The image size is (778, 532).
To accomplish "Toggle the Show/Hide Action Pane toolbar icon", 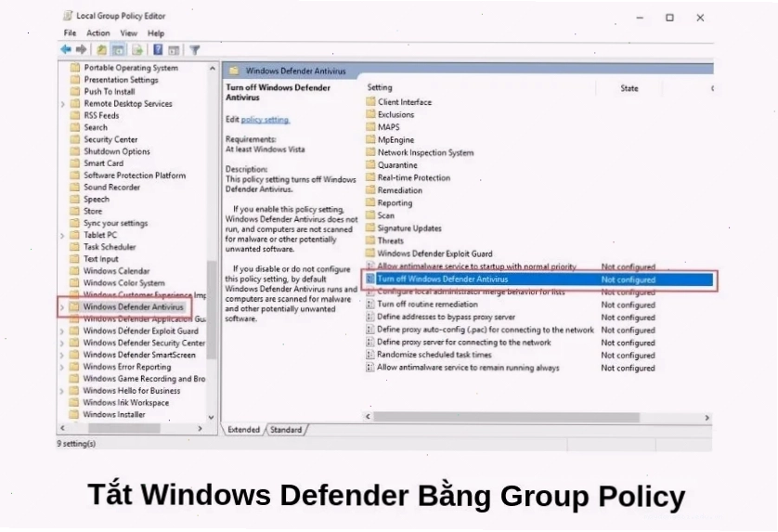I will [174, 50].
